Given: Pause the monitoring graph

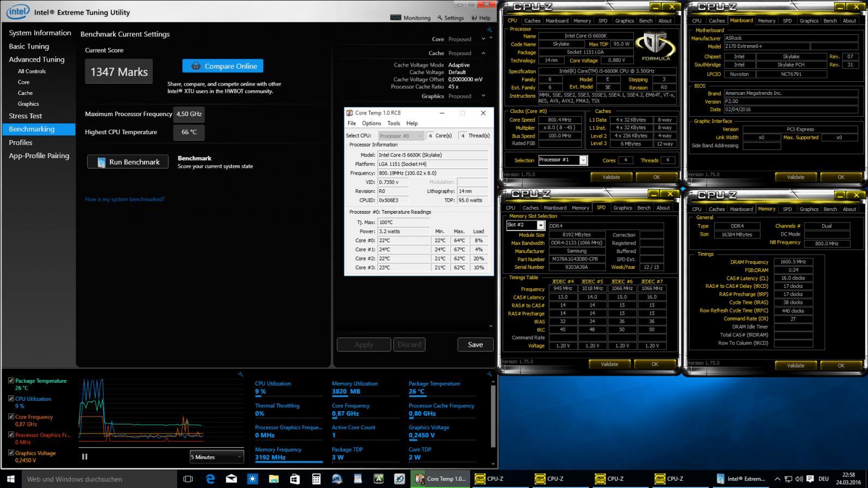Looking at the screenshot, I should coord(85,457).
